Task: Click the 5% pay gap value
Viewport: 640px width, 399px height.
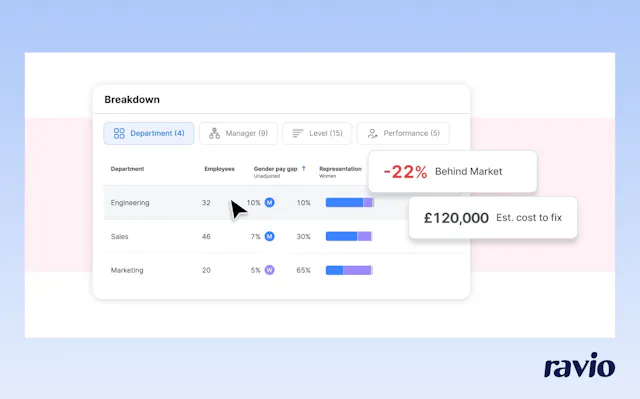Action: click(256, 270)
